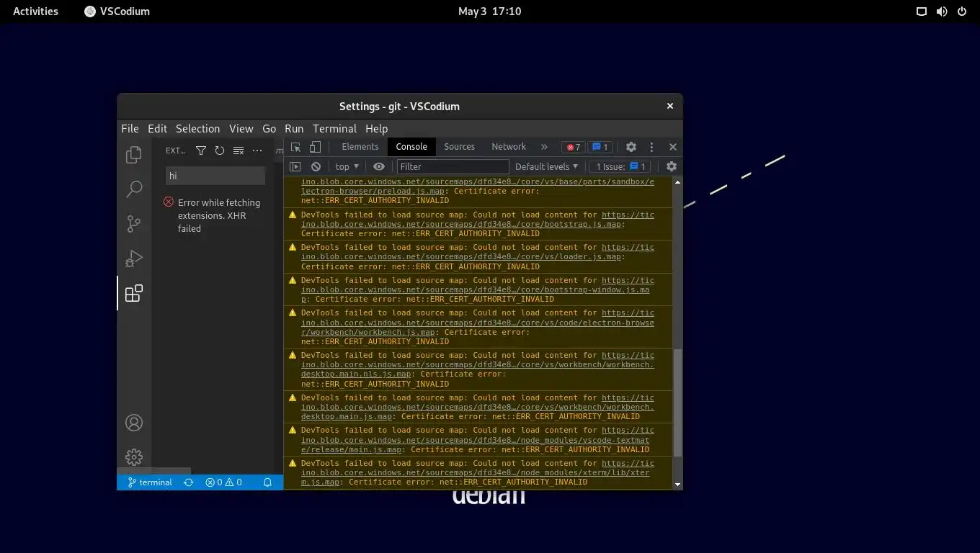The width and height of the screenshot is (980, 553).
Task: Click the console vertical scrollbar thumb
Action: [x=677, y=402]
